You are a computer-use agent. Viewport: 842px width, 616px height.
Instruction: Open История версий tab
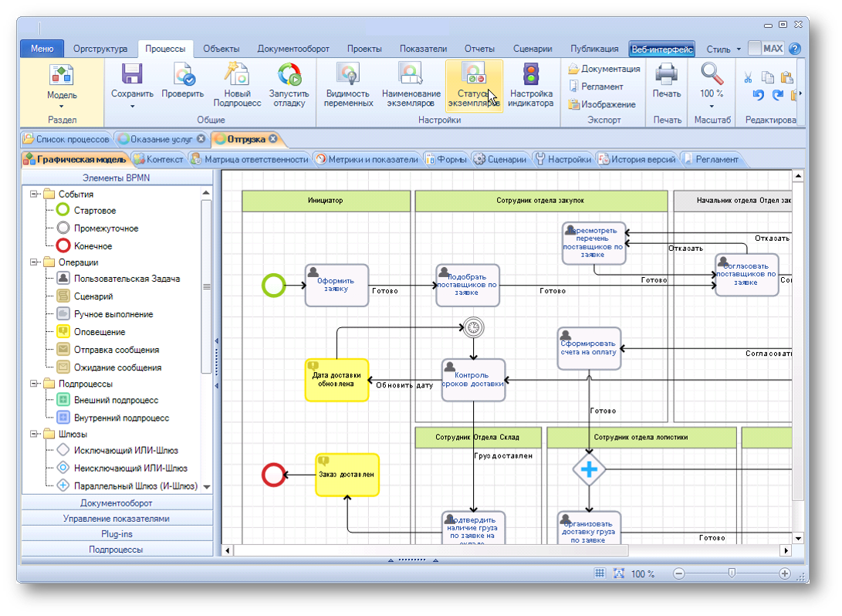click(637, 160)
